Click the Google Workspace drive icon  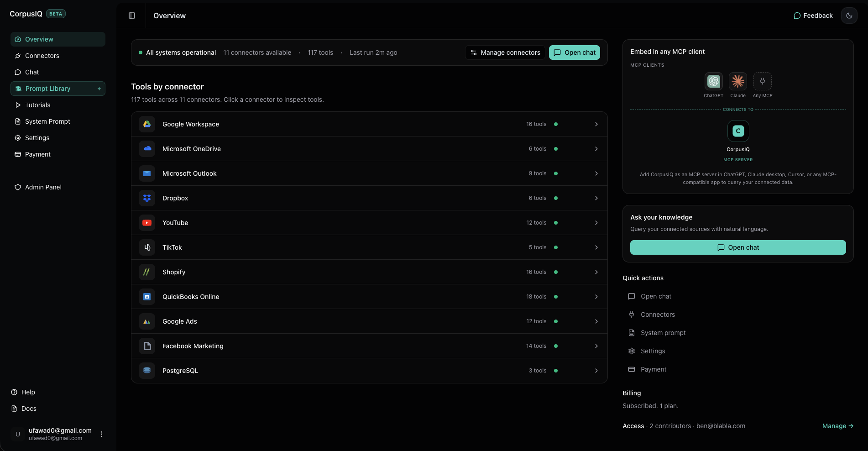(x=147, y=124)
